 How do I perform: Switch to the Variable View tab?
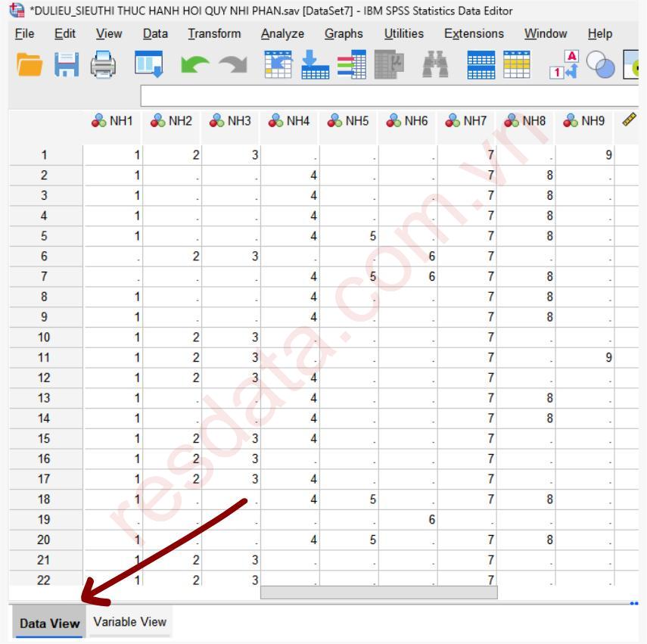point(129,622)
